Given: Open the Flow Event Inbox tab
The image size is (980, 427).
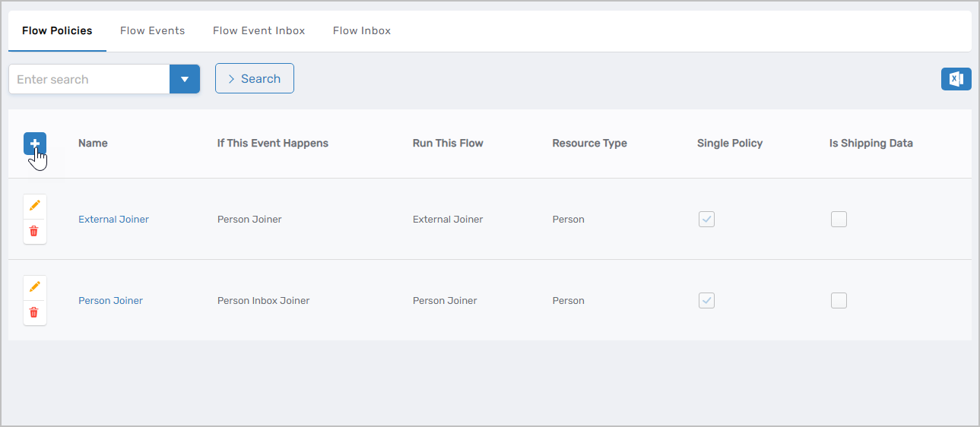Looking at the screenshot, I should [x=258, y=31].
